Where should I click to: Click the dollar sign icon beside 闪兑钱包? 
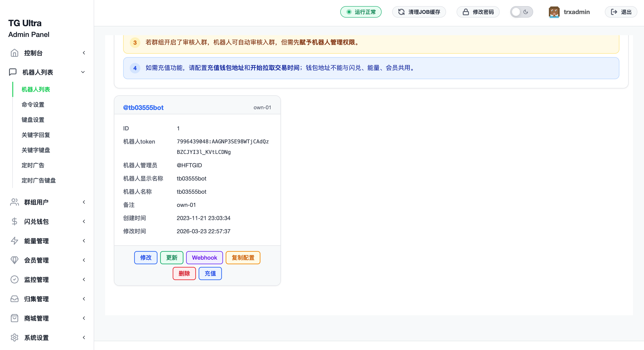[15, 221]
